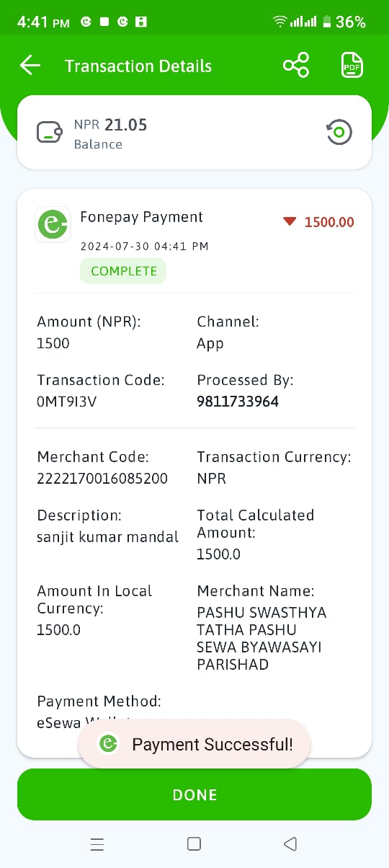Refresh balance with the reload icon

(x=339, y=132)
